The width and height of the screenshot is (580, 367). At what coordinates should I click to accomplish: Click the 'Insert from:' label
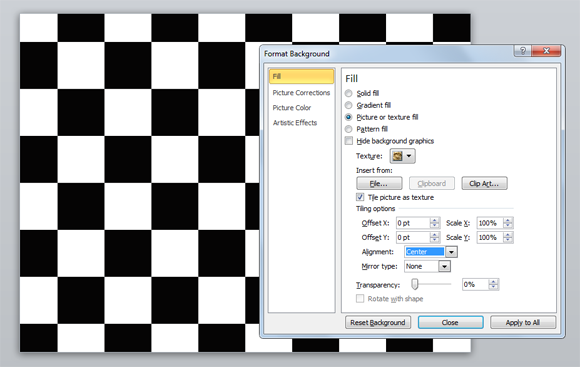click(374, 171)
